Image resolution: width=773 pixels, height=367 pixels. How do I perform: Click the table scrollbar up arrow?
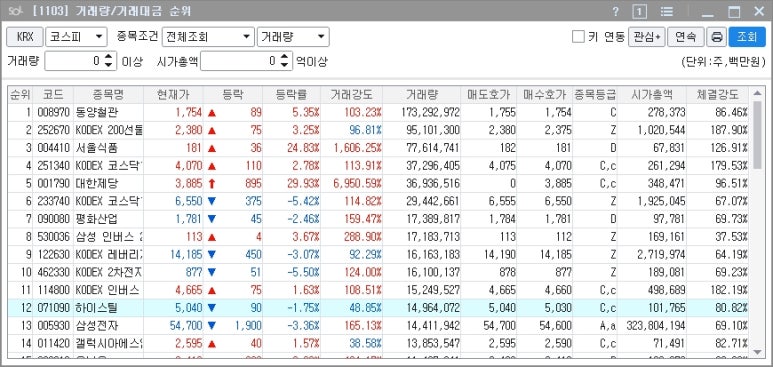coord(757,94)
